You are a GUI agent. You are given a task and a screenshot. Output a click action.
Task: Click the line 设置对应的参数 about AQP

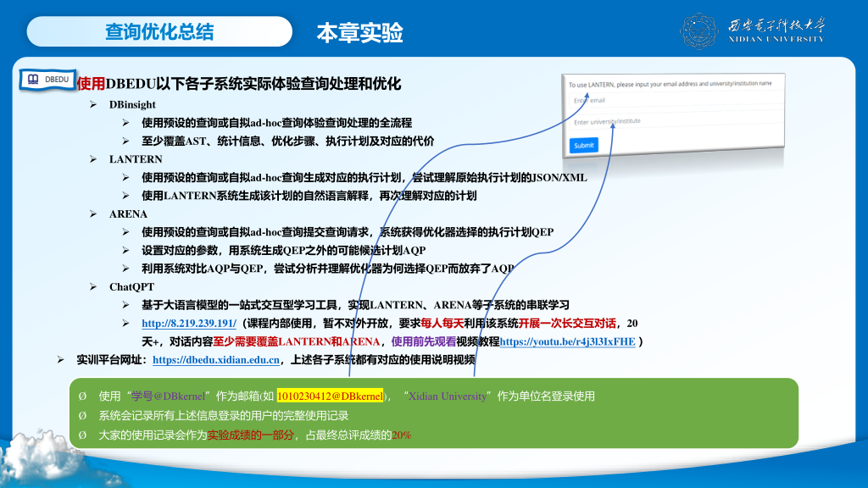tap(283, 250)
